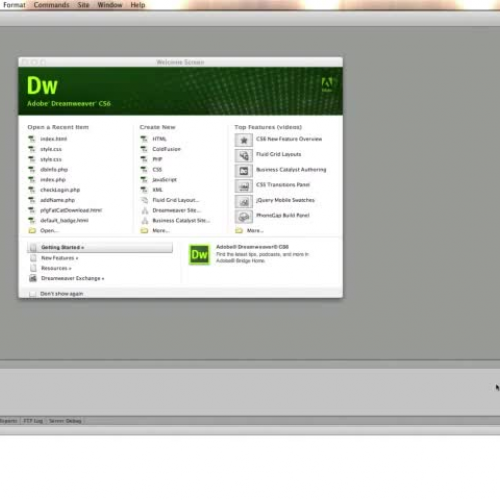Watch Fluid Grid Layouts video
This screenshot has width=500, height=500.
coord(279,154)
